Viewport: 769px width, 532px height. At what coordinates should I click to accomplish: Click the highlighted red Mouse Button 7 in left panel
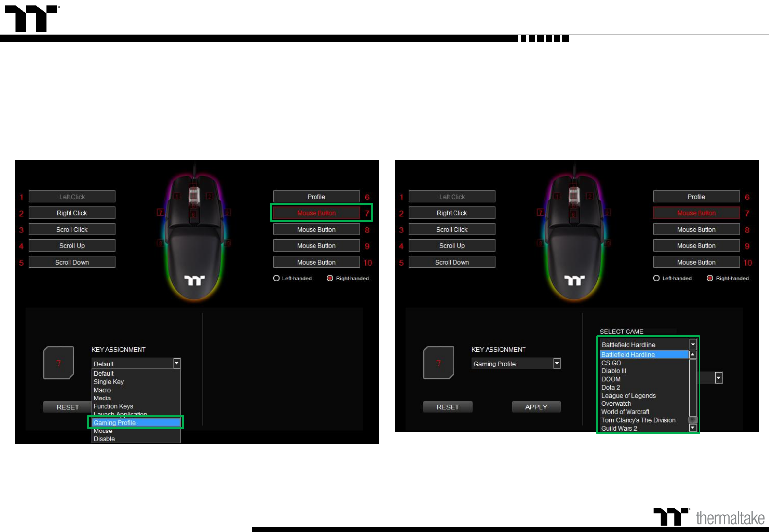[316, 213]
